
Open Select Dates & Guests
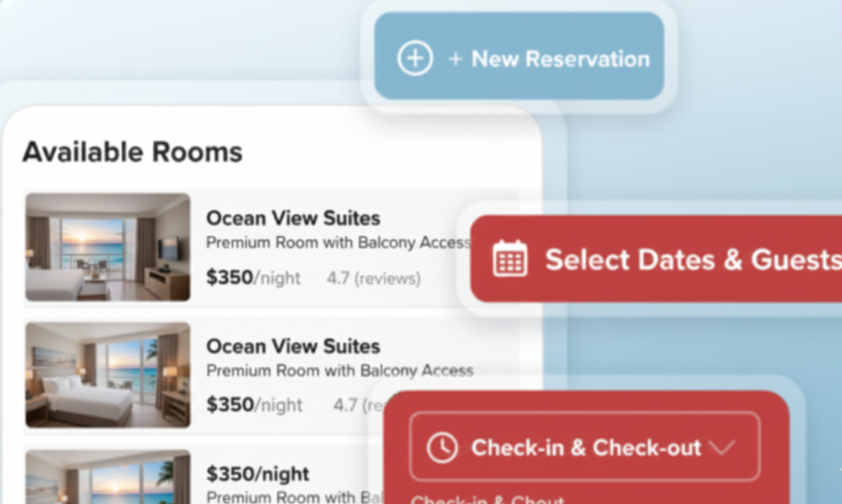[x=692, y=260]
